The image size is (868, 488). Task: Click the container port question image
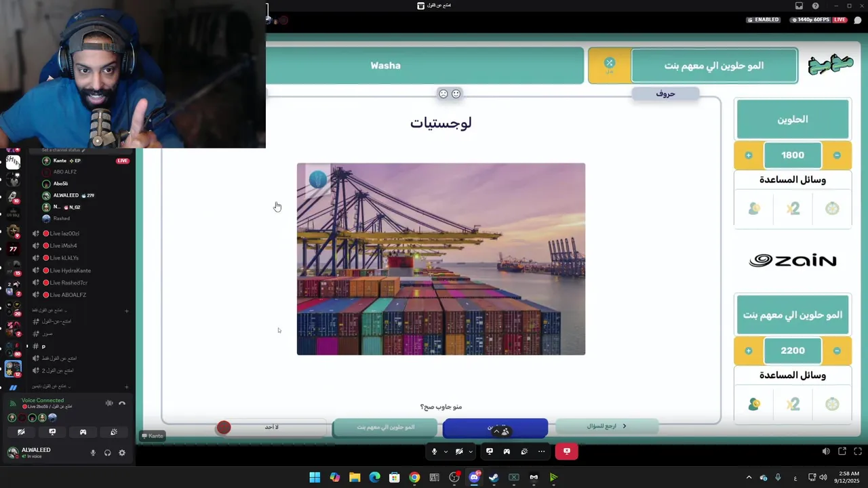441,259
